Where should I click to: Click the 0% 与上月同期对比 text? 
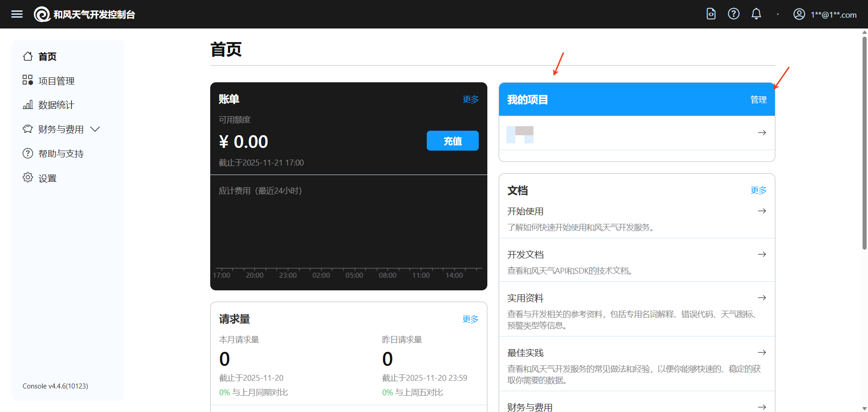254,393
